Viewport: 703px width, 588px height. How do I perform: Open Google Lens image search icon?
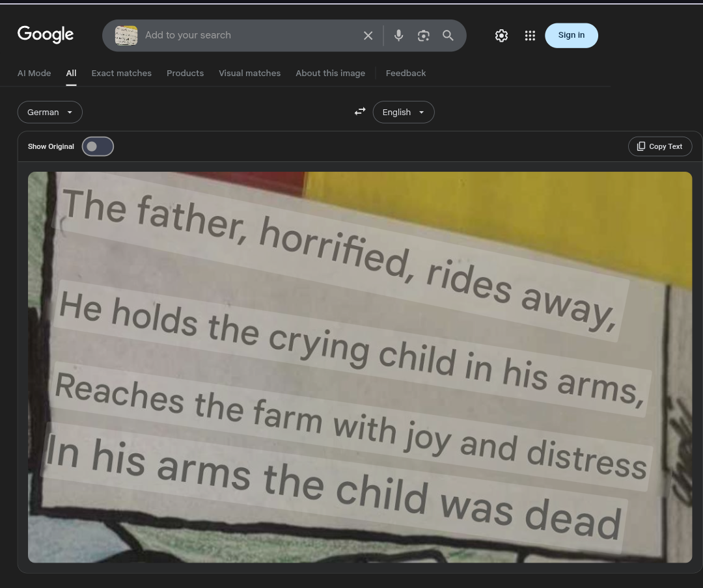[x=423, y=35]
